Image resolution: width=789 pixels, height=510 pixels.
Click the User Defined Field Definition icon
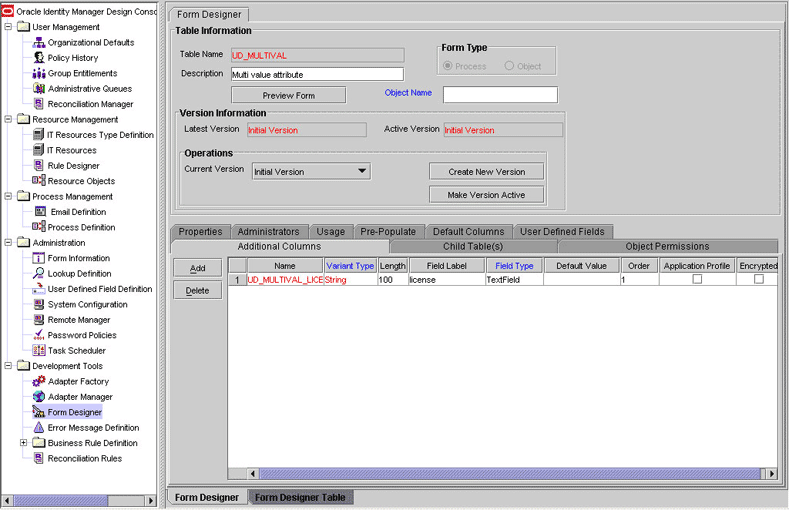coord(39,289)
